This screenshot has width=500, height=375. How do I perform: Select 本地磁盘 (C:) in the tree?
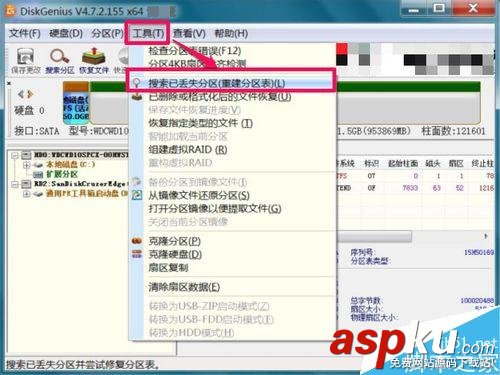pyautogui.click(x=70, y=164)
